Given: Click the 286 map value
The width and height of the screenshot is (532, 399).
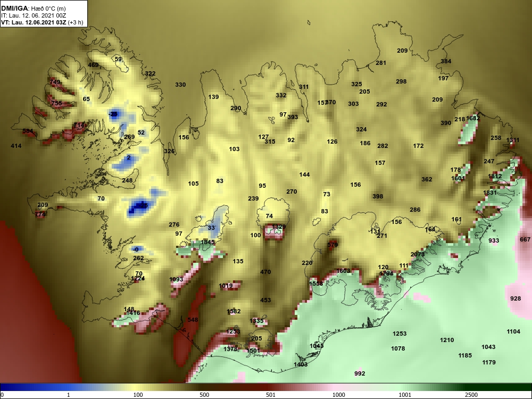Looking at the screenshot, I should point(415,210).
